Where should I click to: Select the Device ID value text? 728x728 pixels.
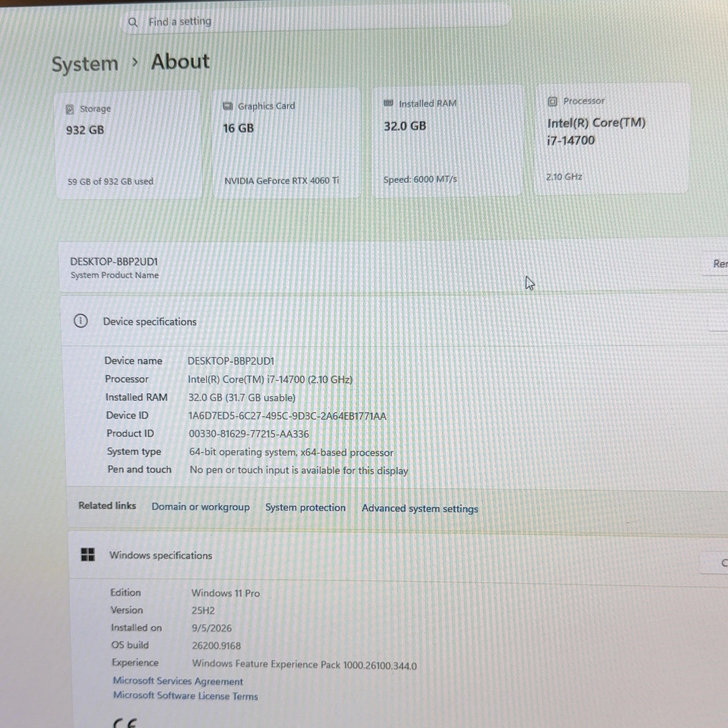tap(287, 416)
